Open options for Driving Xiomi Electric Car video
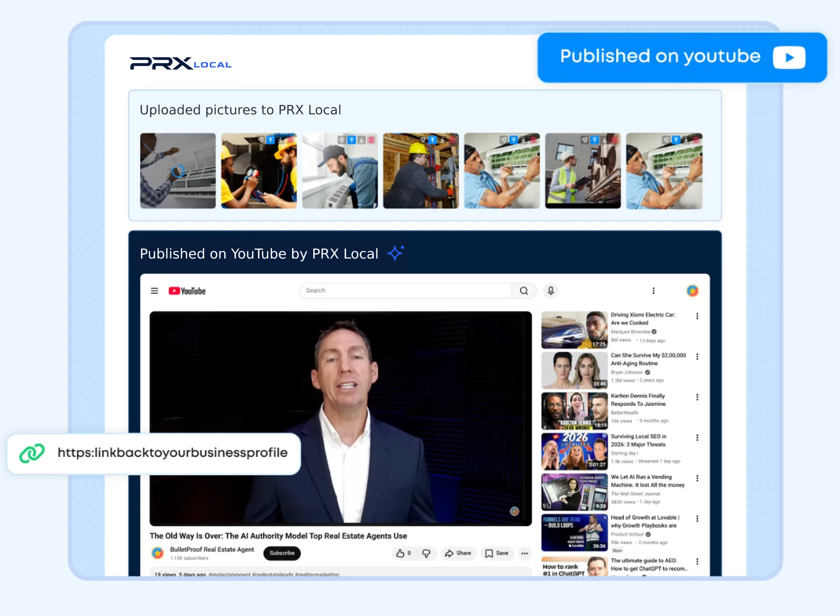840x616 pixels. (x=697, y=316)
